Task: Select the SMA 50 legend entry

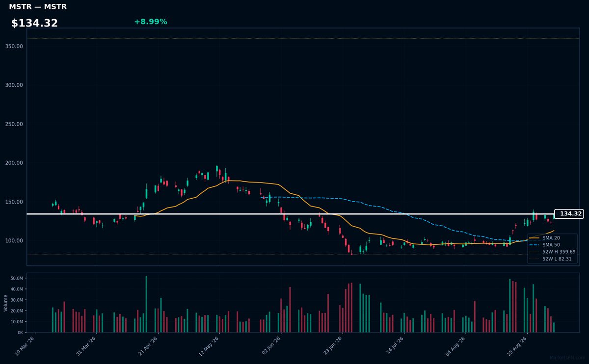Action: 551,245
